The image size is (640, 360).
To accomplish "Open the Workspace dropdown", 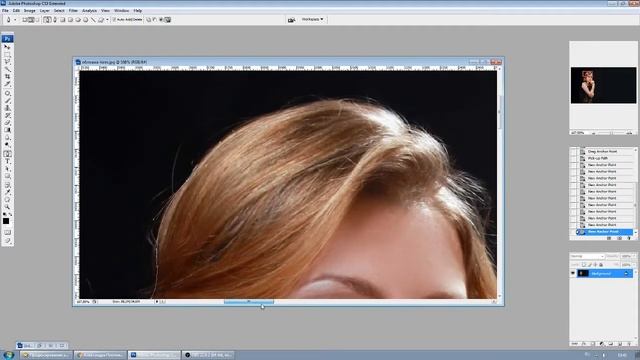I will pyautogui.click(x=313, y=19).
